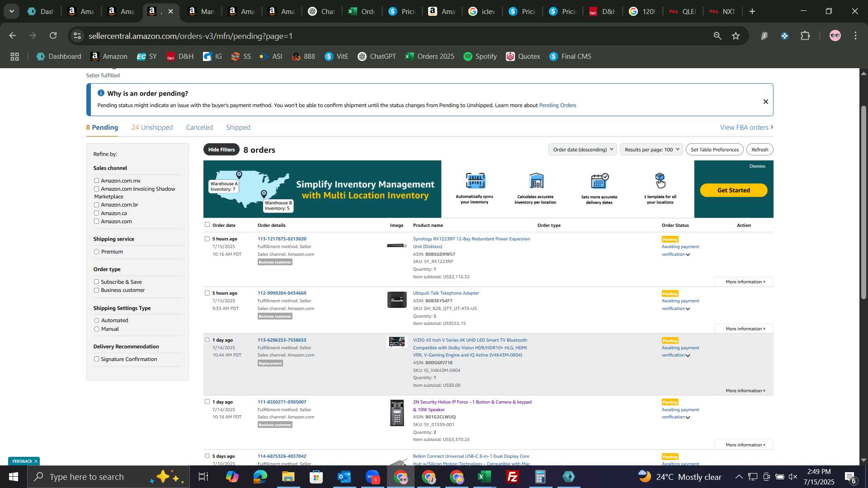The image size is (868, 488).
Task: Open the View FBA orders link
Action: pyautogui.click(x=746, y=127)
